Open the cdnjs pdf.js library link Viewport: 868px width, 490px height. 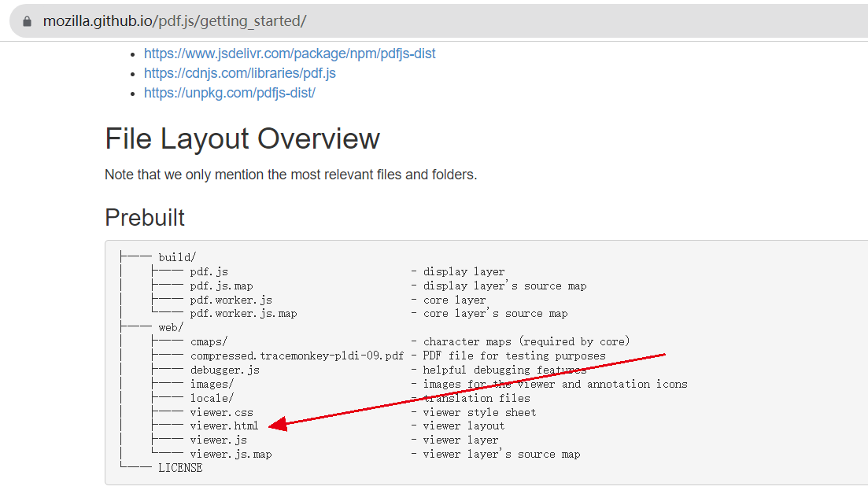pos(239,73)
